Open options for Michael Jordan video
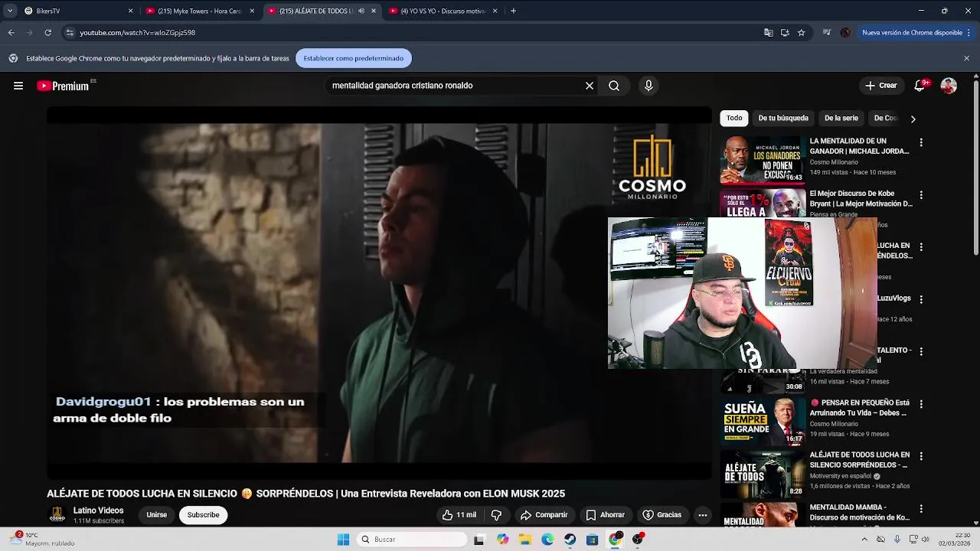This screenshot has width=980, height=551. [921, 142]
